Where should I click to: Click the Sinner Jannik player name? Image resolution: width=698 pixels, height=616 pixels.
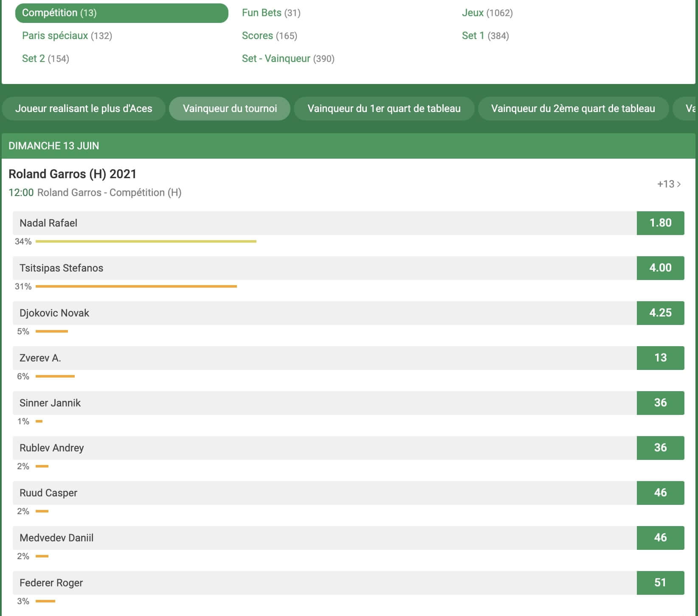(x=50, y=403)
